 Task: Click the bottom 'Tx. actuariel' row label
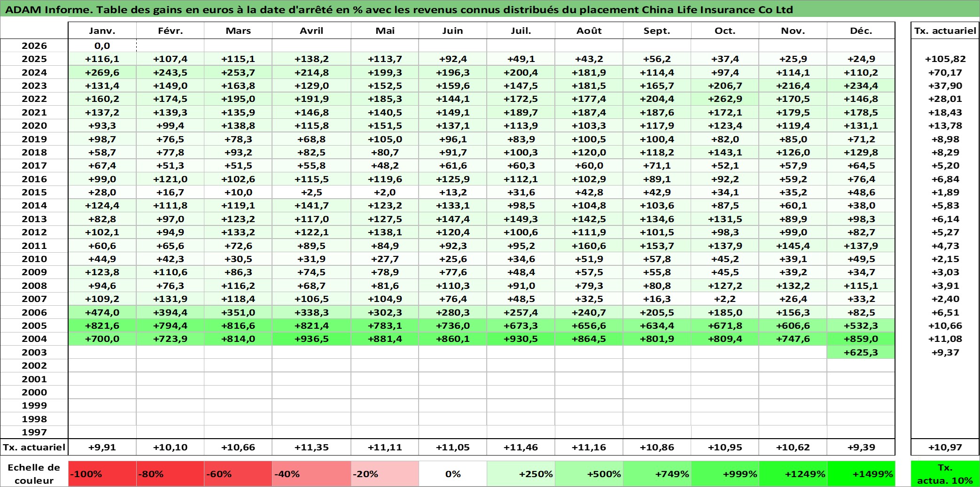click(34, 447)
